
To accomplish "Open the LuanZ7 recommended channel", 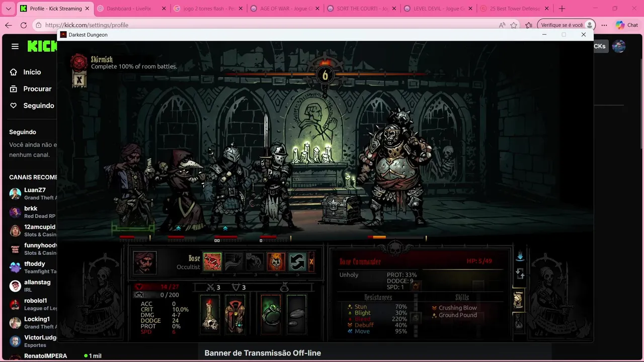I will point(32,194).
